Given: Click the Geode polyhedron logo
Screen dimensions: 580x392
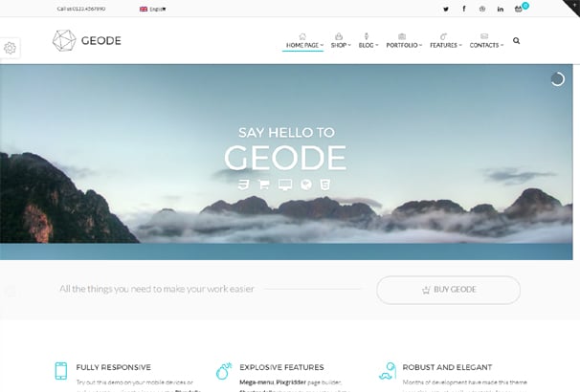Looking at the screenshot, I should click(x=64, y=40).
